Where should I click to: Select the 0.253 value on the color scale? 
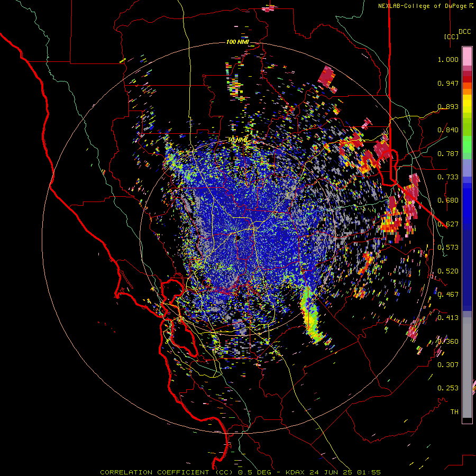click(448, 388)
